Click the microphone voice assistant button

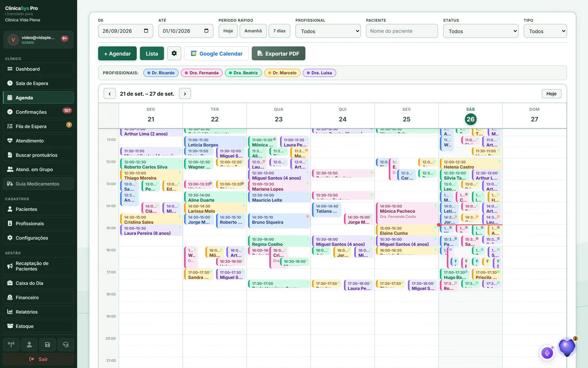pos(547,353)
